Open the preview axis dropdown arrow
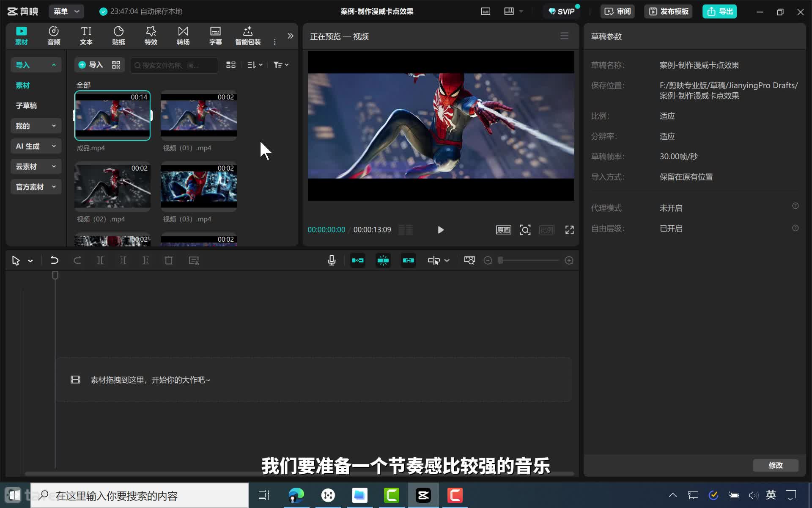This screenshot has width=812, height=508. (447, 261)
